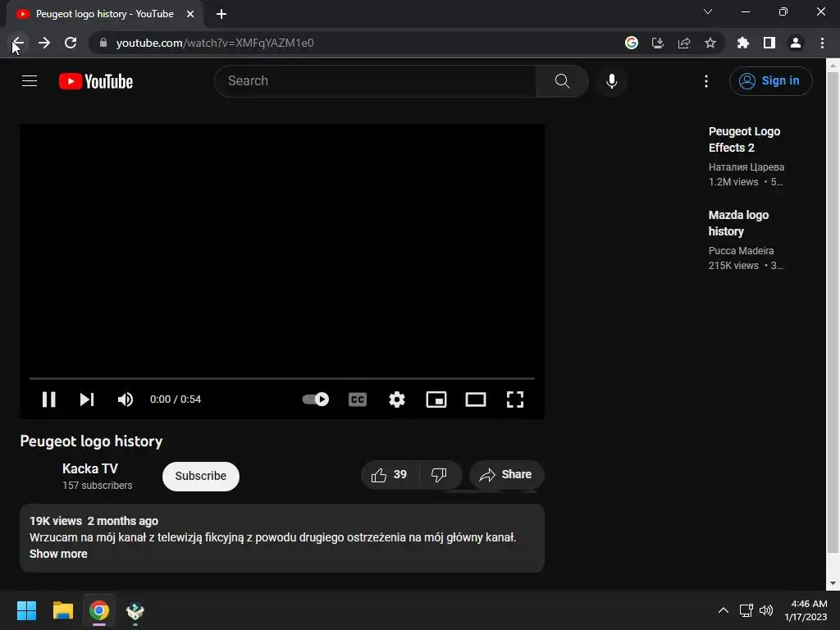Open the YouTube hamburger guide menu

click(30, 81)
